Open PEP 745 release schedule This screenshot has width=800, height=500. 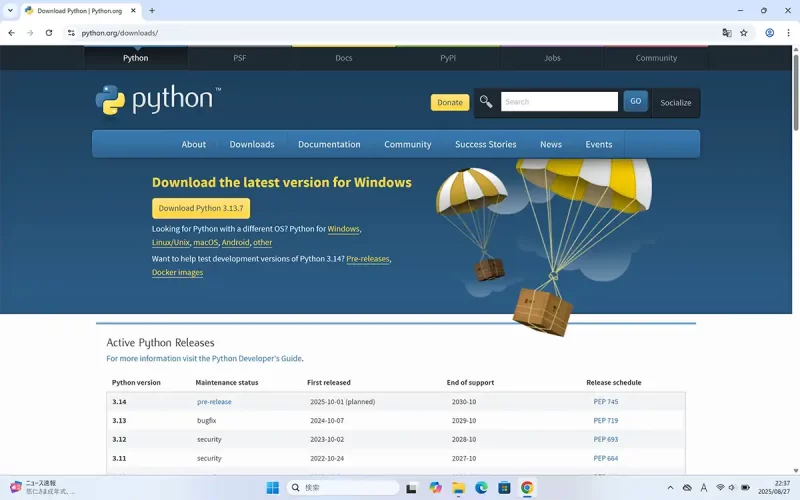click(606, 402)
